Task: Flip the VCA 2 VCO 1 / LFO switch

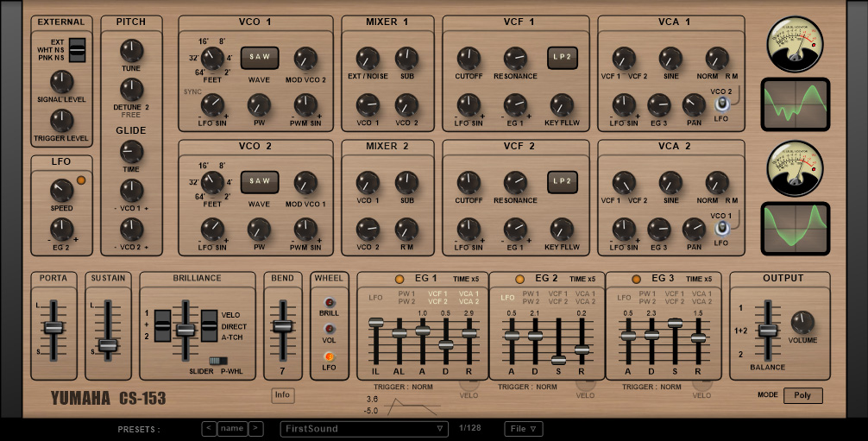Action: pos(721,228)
